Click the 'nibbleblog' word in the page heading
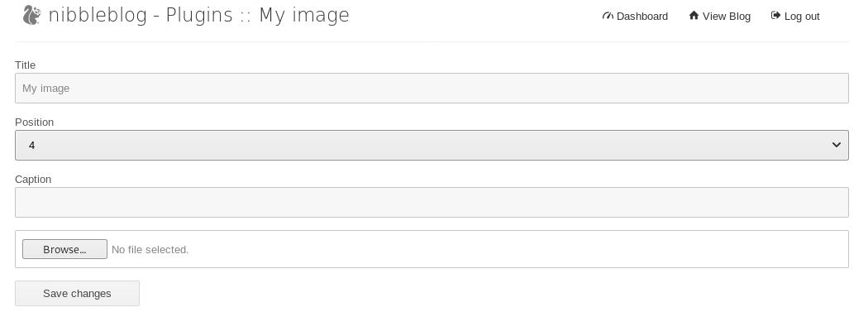Screen dimensions: 868x312 point(98,15)
